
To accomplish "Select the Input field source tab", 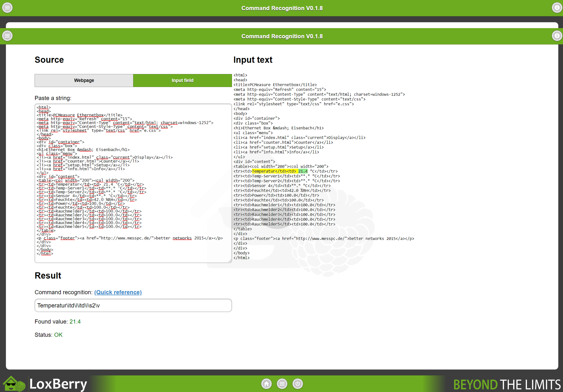I will [182, 81].
